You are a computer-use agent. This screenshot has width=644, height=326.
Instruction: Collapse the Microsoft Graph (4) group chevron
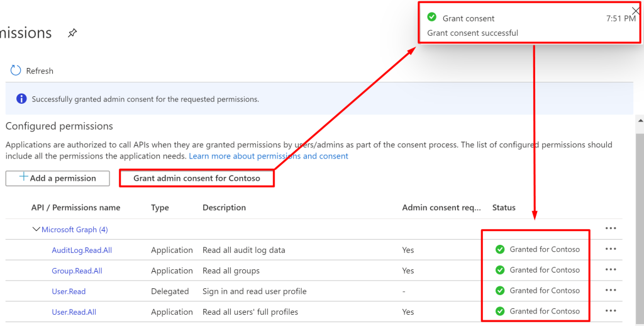(36, 229)
